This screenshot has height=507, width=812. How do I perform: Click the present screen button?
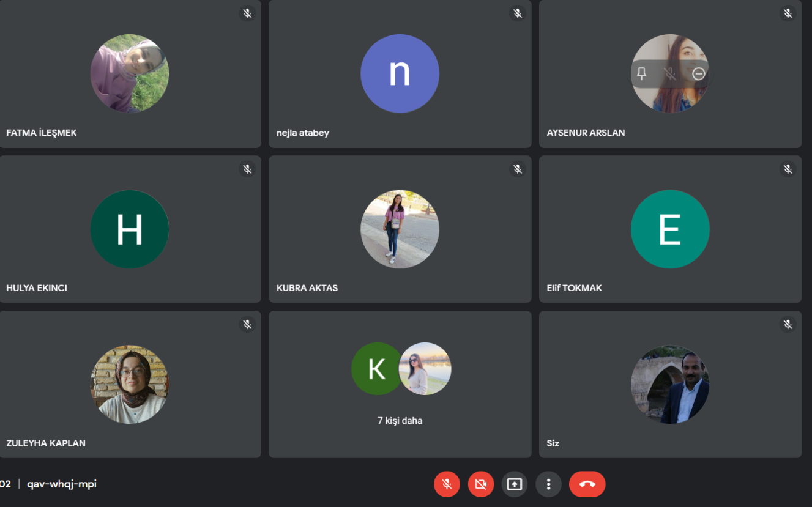point(515,484)
